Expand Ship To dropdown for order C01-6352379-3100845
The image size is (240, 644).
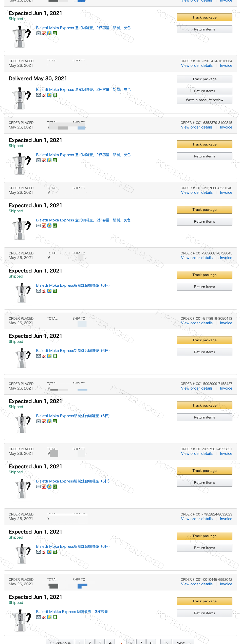86,127
